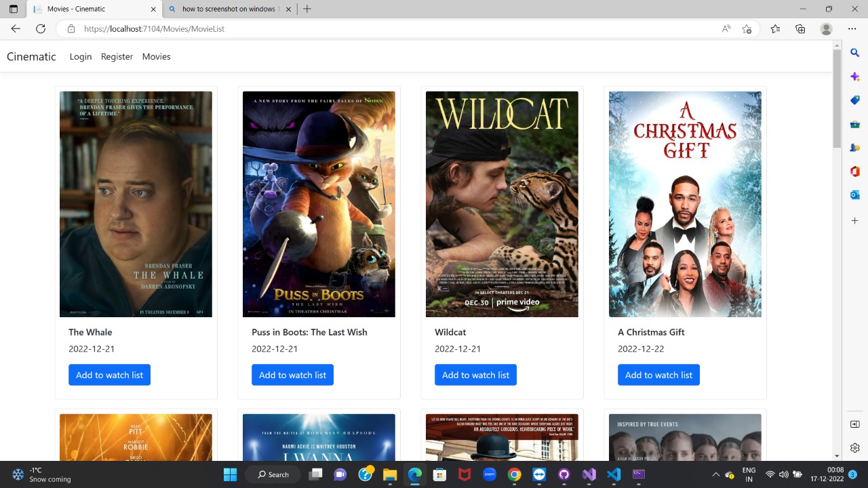Viewport: 868px width, 488px height.
Task: Select The Whale movie poster
Action: [136, 204]
